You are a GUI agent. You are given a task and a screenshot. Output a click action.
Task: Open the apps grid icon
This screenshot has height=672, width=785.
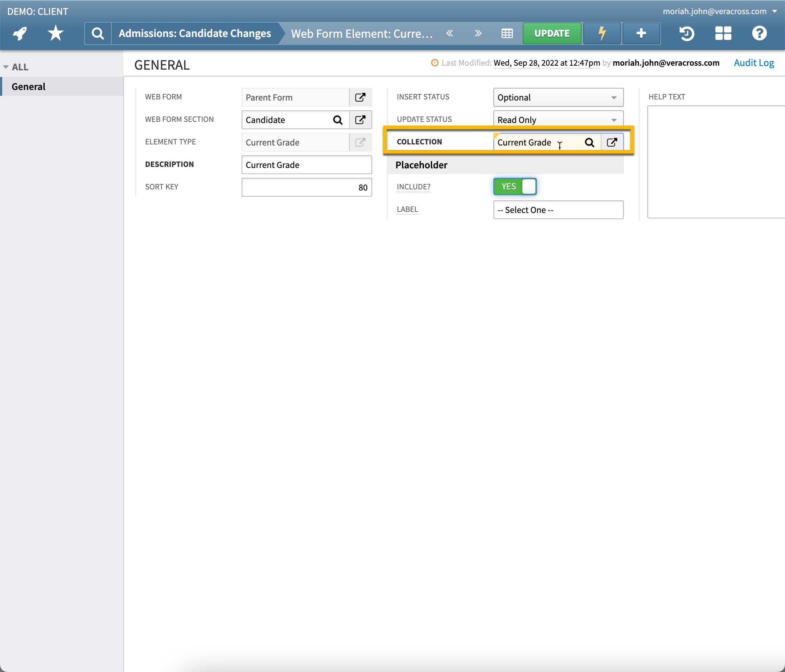click(x=723, y=33)
